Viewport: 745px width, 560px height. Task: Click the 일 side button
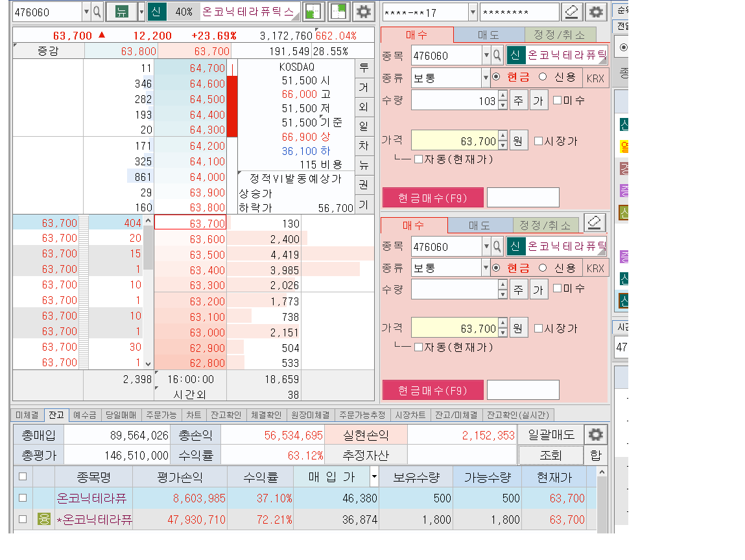coord(364,126)
